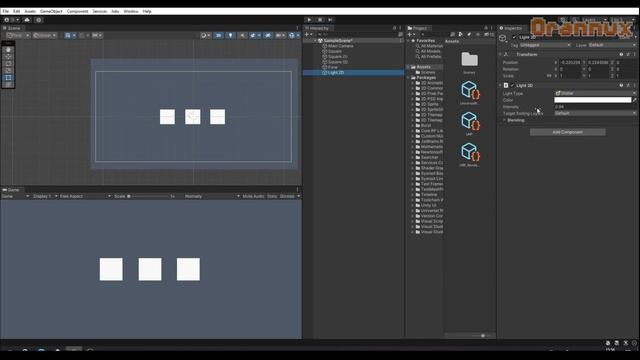
Task: Switch to the Hierarchy tab
Action: [x=318, y=28]
